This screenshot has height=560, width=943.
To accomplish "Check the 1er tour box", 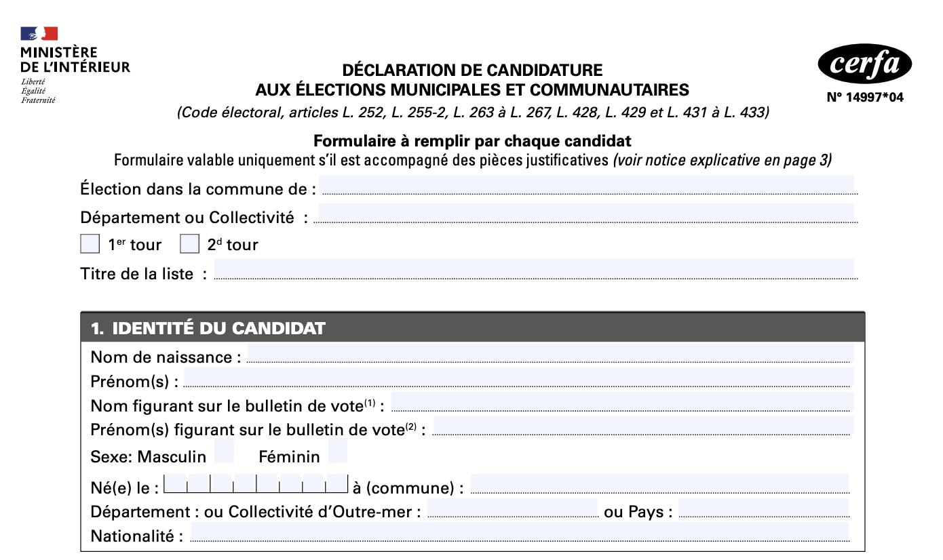I will point(90,244).
